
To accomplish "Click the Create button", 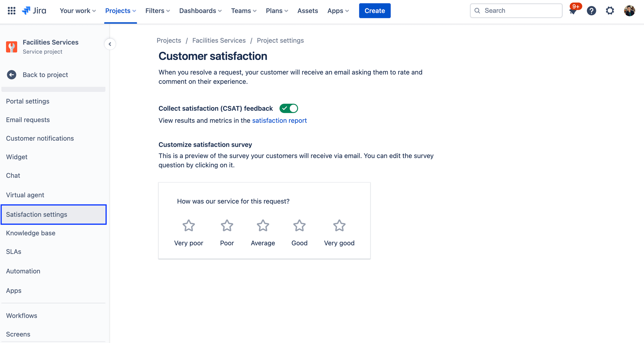I will 374,11.
